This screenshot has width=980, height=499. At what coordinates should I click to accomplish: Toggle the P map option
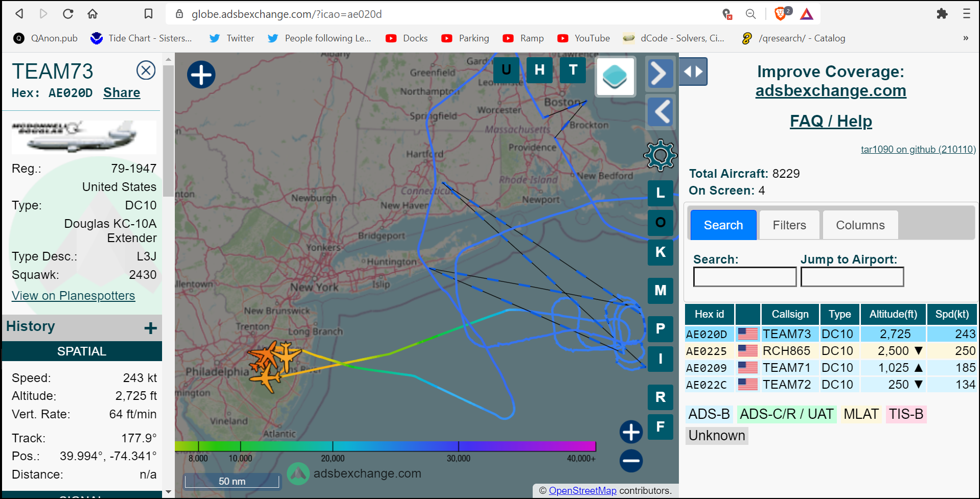(x=660, y=329)
